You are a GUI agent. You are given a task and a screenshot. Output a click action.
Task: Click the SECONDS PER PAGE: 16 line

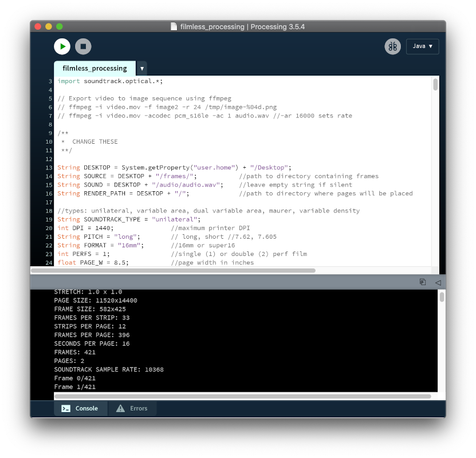point(92,343)
